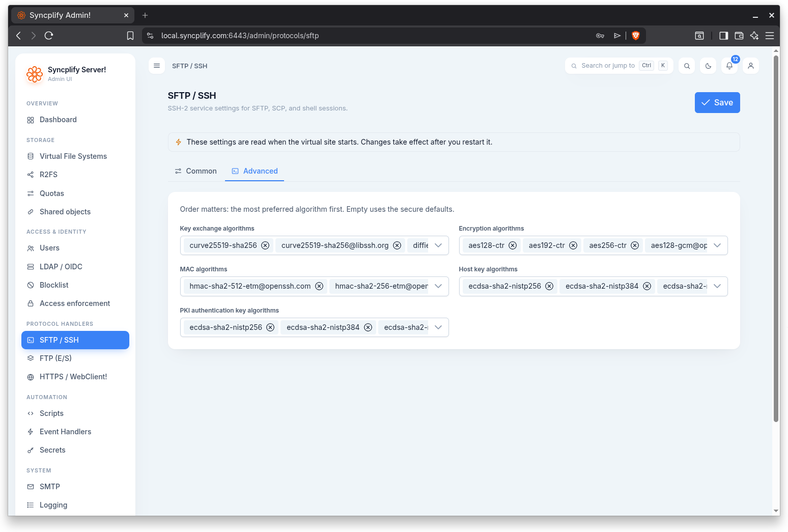
Task: Expand Key exchange algorithms dropdown
Action: tap(438, 245)
